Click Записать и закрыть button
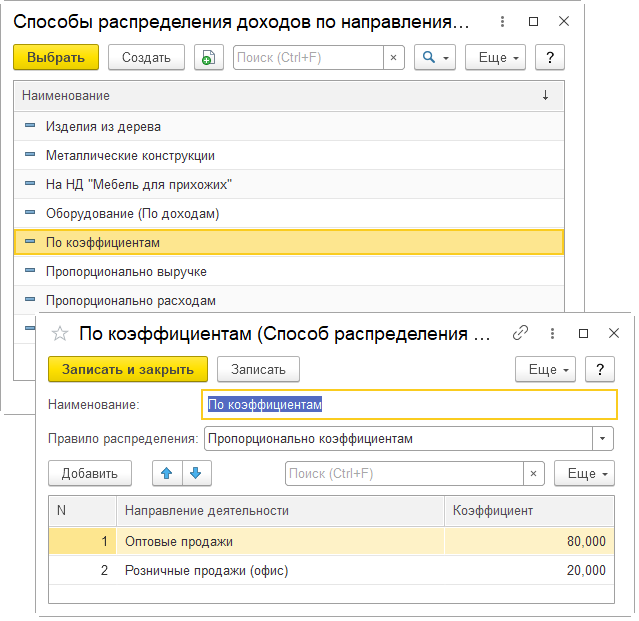Viewport: 639px width, 621px height. [x=128, y=369]
